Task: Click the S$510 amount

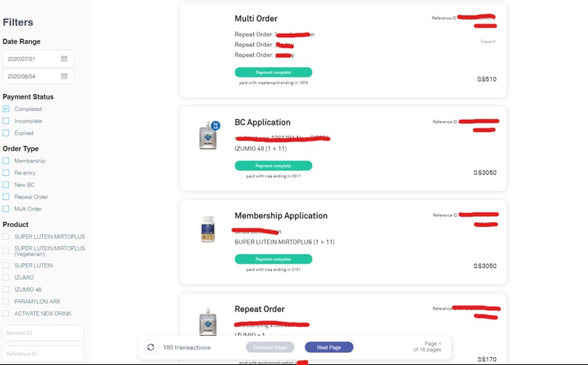Action: tap(487, 79)
